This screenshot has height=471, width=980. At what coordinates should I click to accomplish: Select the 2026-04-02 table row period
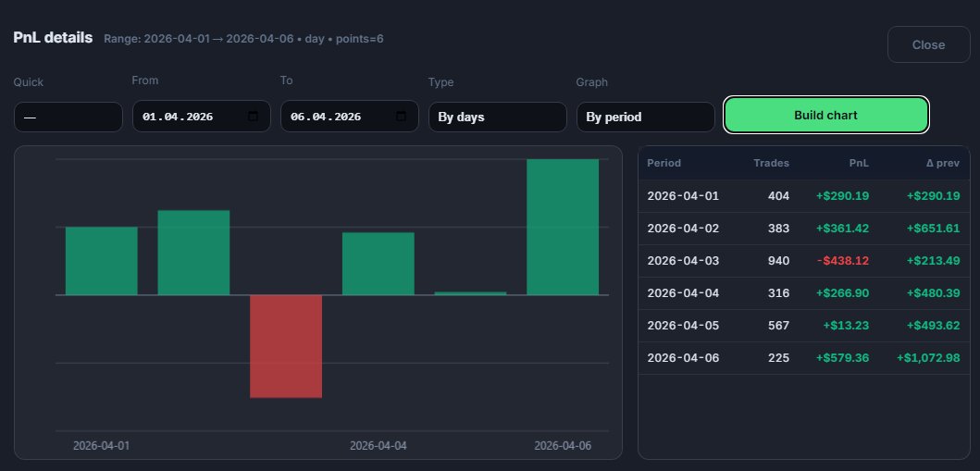tap(683, 229)
